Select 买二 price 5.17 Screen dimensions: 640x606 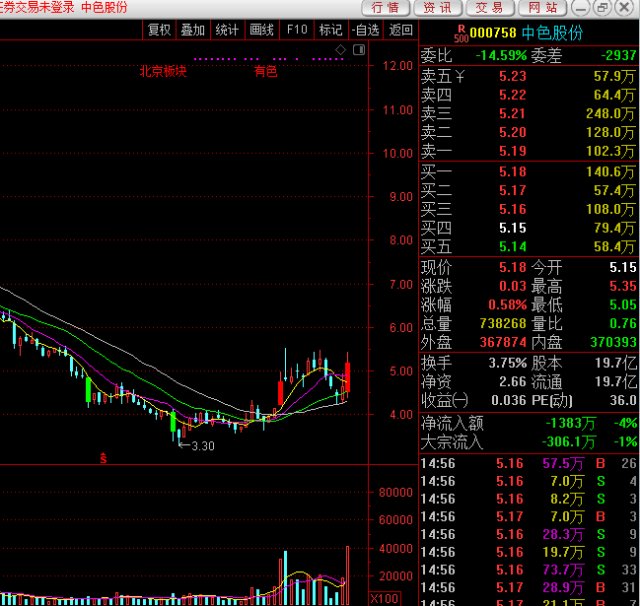pos(513,190)
